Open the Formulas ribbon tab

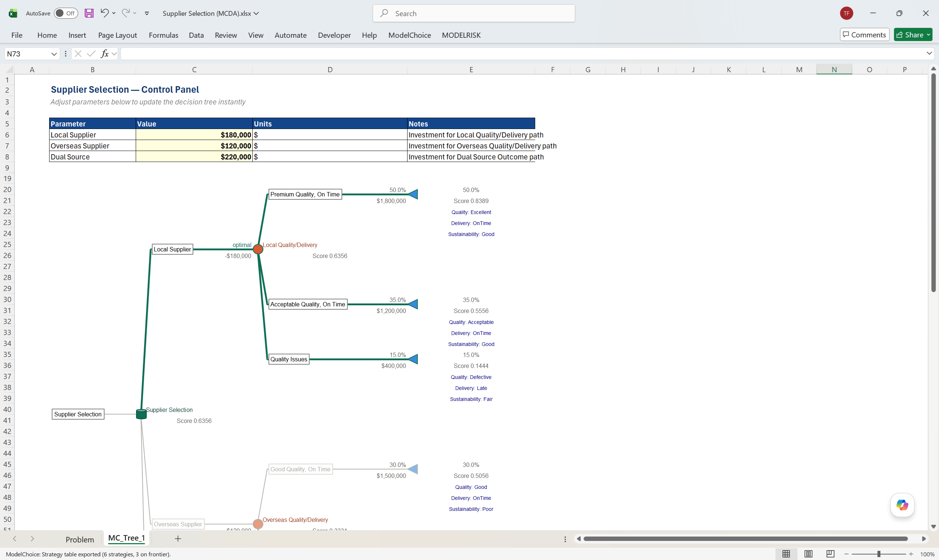tap(164, 35)
